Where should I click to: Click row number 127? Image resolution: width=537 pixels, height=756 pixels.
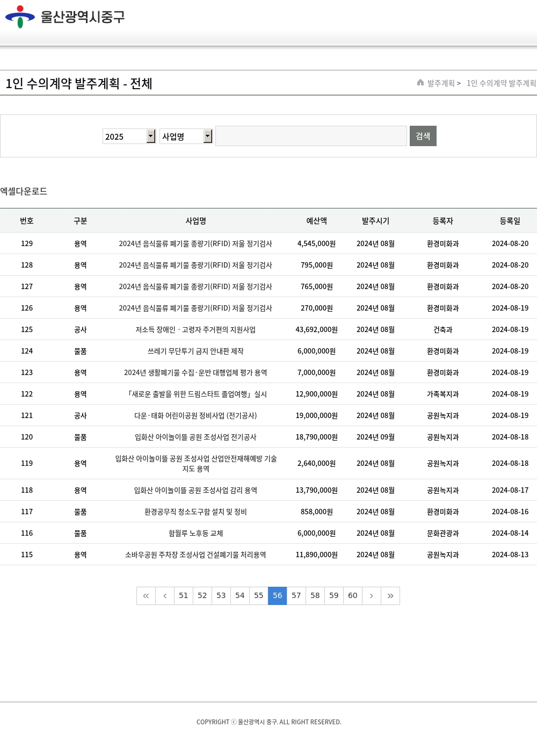coord(27,287)
